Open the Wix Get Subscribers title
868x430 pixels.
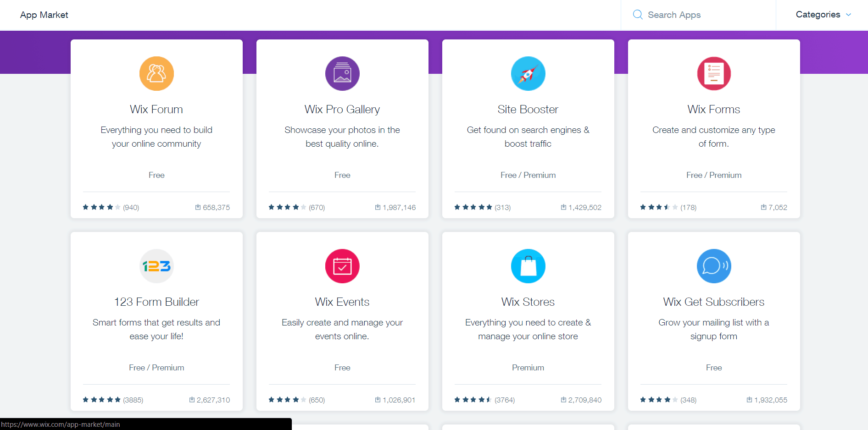point(714,302)
